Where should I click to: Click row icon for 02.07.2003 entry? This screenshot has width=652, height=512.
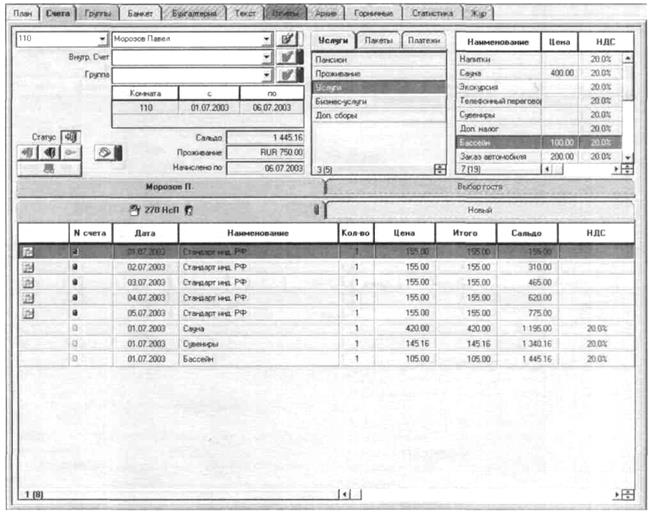point(28,268)
